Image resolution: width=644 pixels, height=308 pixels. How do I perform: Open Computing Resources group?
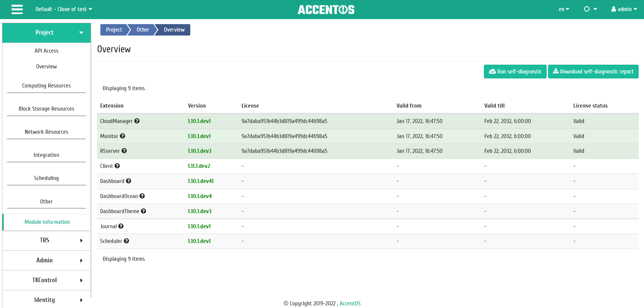click(x=47, y=86)
